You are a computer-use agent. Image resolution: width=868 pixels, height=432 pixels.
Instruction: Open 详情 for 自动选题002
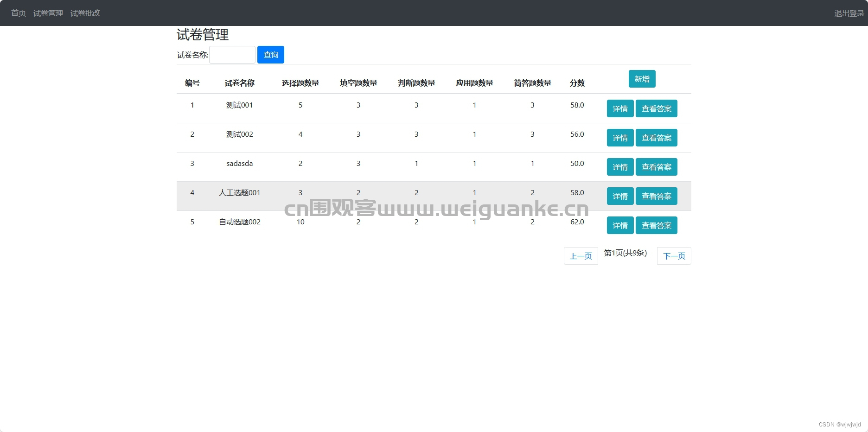[620, 225]
